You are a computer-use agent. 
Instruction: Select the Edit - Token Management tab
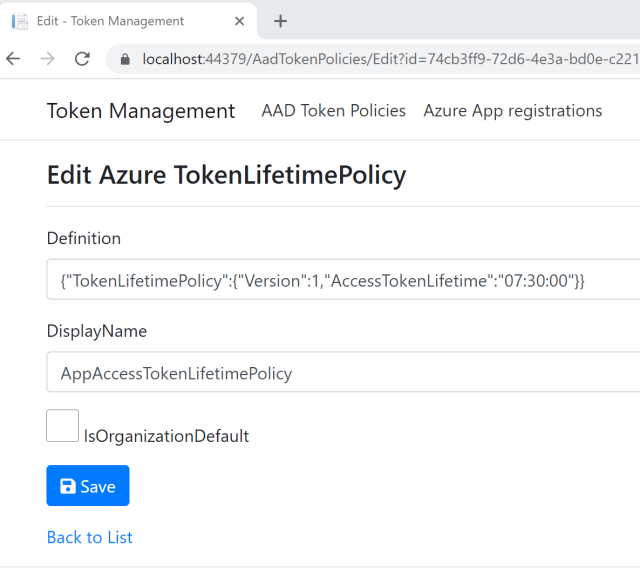point(110,21)
